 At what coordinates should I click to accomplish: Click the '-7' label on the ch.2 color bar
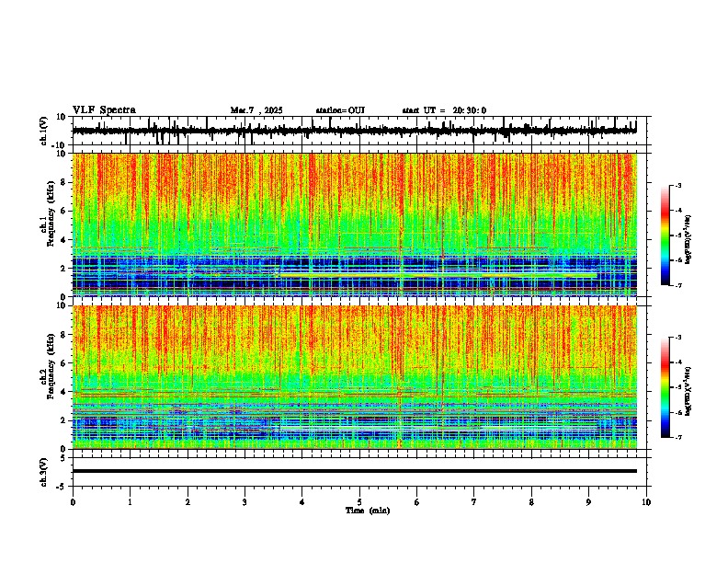[678, 437]
